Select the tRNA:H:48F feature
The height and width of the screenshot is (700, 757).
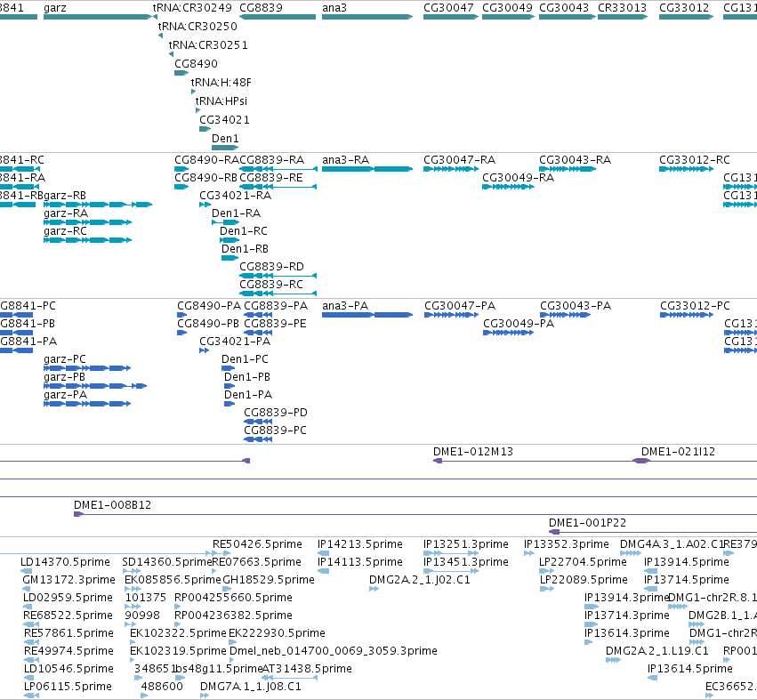click(x=194, y=92)
